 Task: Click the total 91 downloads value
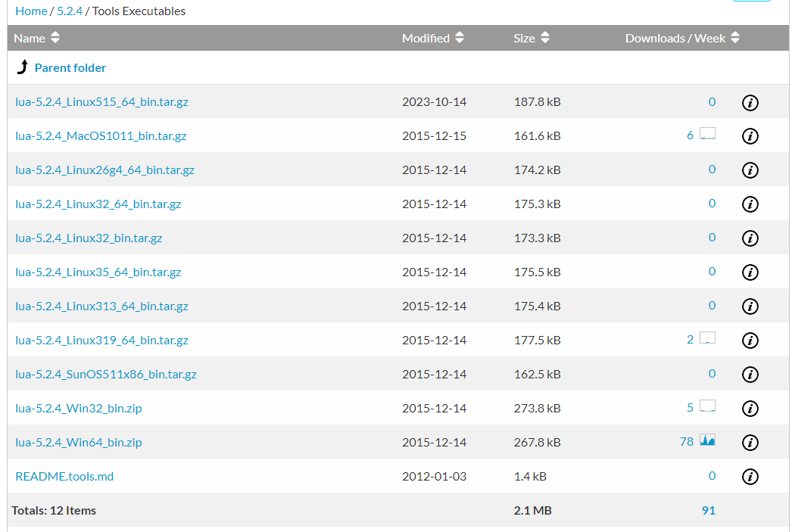click(709, 511)
